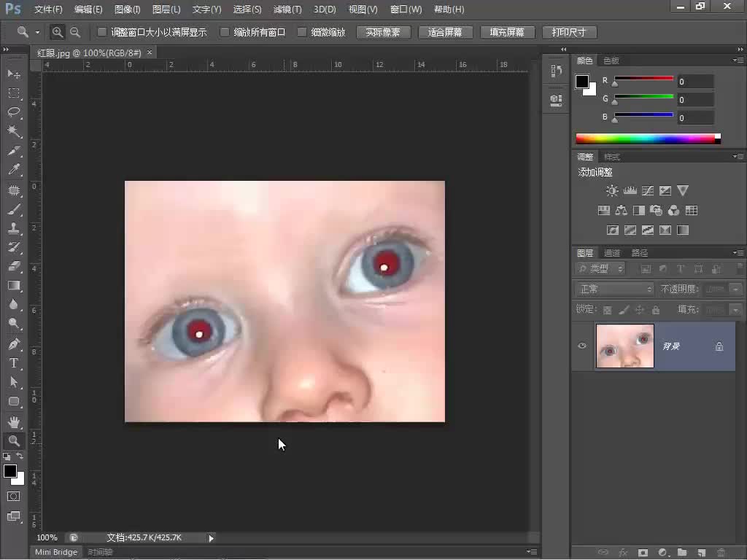The height and width of the screenshot is (560, 747).
Task: Hide the 背景 layer visibility eye
Action: pos(582,346)
